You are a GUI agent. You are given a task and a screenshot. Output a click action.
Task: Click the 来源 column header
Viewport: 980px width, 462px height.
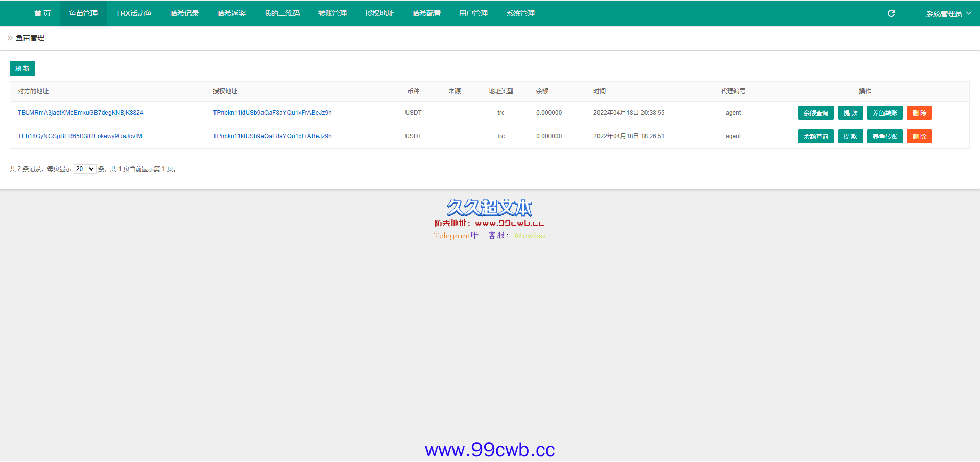click(x=455, y=91)
